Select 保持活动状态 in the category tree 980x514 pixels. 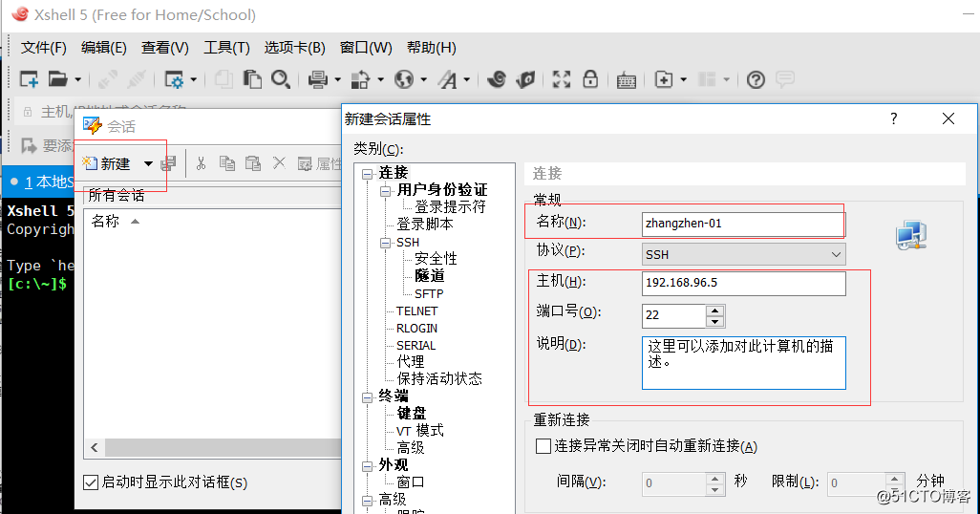(439, 379)
